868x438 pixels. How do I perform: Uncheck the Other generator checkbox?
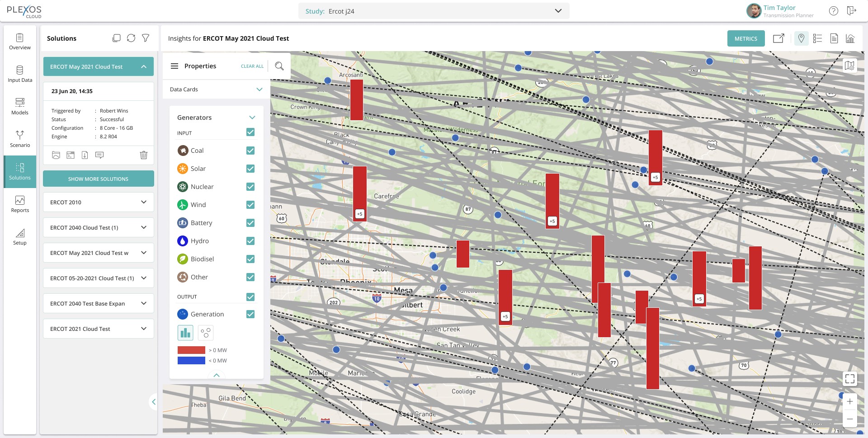(x=250, y=277)
